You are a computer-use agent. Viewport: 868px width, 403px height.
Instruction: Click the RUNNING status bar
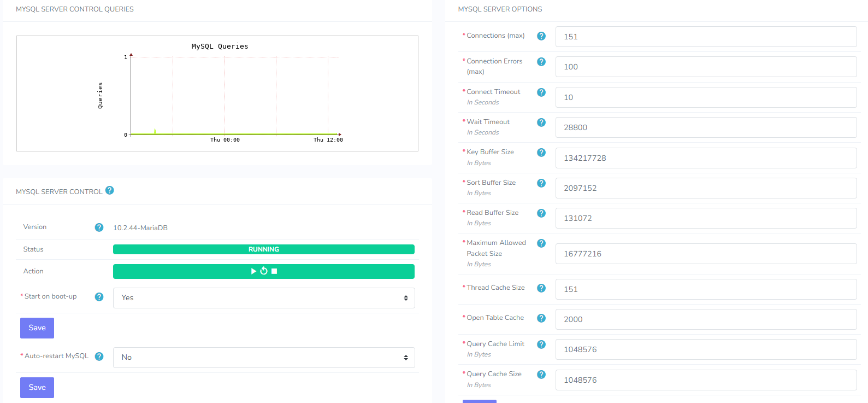(x=264, y=249)
